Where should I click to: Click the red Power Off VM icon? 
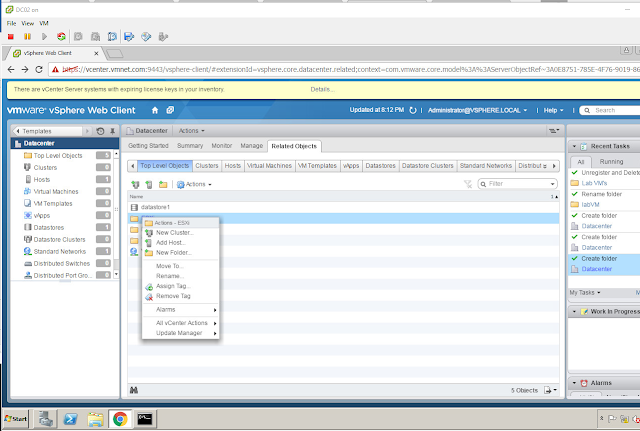click(11, 37)
